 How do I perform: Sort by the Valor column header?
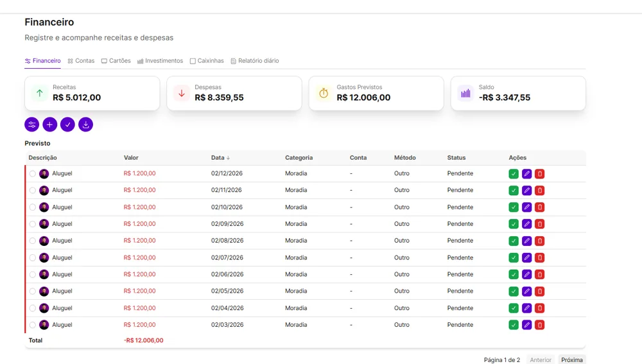(131, 158)
